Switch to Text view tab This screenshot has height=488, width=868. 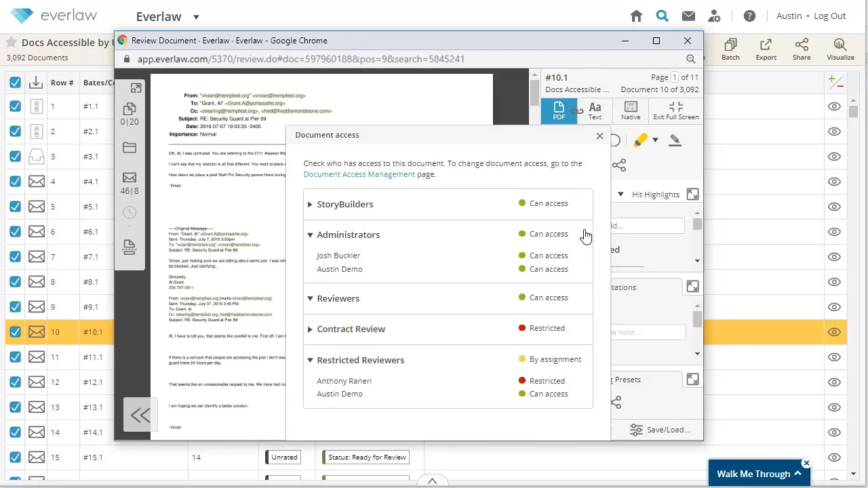pyautogui.click(x=595, y=110)
